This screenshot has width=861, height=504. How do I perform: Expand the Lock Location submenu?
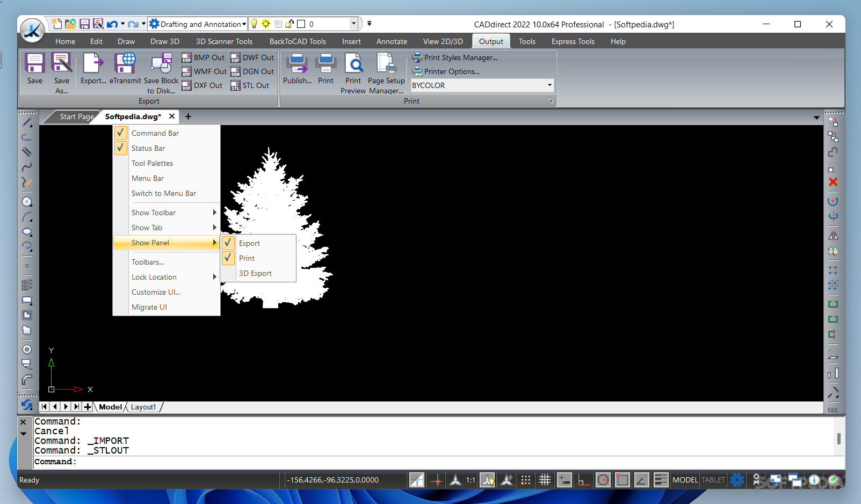(x=167, y=277)
